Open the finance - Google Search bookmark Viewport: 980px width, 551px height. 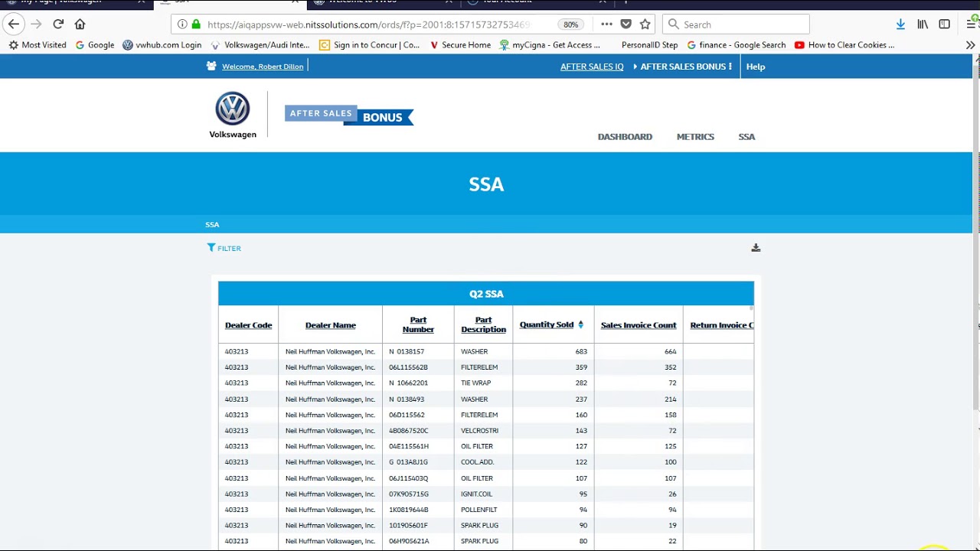pyautogui.click(x=736, y=45)
